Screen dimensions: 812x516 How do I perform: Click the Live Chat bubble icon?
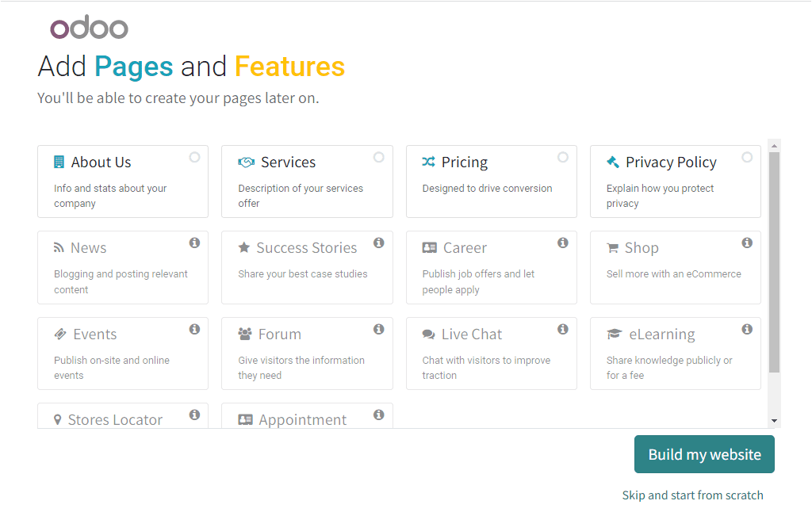click(x=429, y=334)
